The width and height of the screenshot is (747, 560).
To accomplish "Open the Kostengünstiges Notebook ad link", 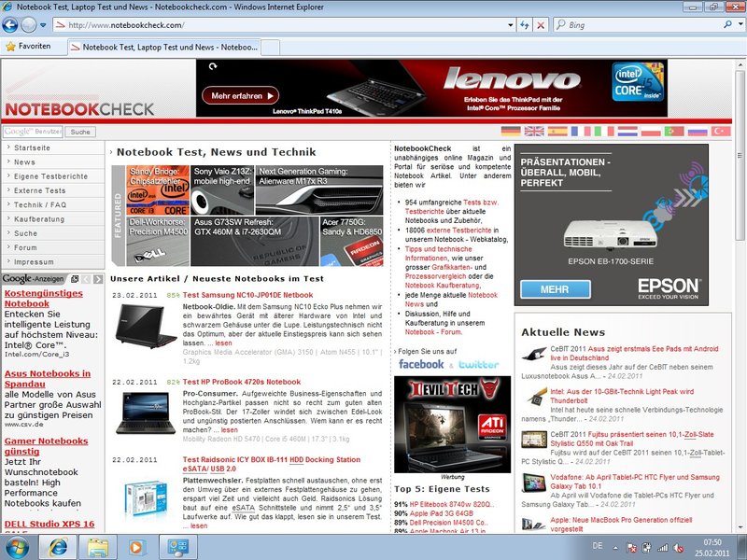I will pyautogui.click(x=43, y=299).
